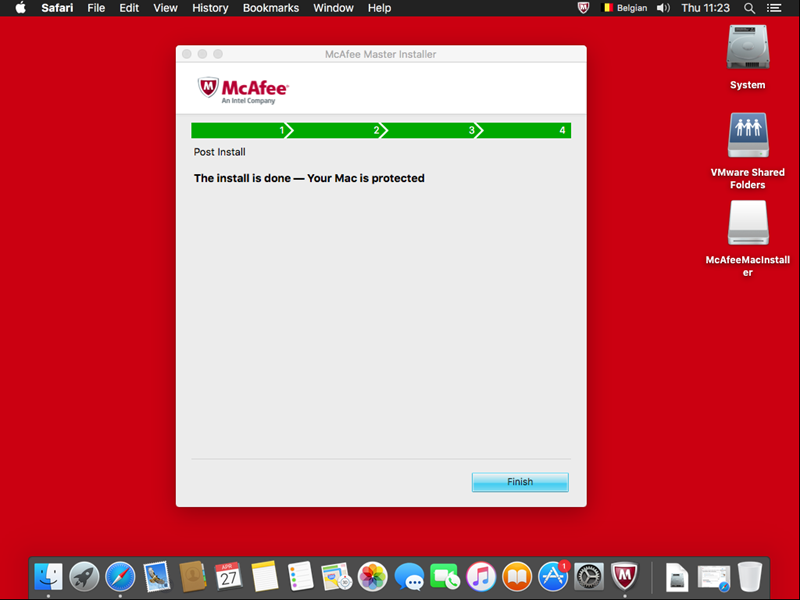Click step 3 of the installer progress bar
Screen dimensions: 800x600
(430, 130)
